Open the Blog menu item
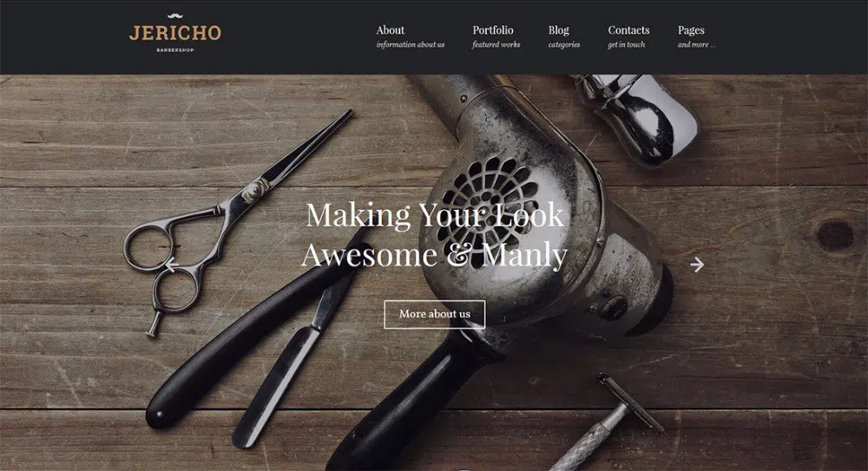This screenshot has width=868, height=471. tap(558, 29)
